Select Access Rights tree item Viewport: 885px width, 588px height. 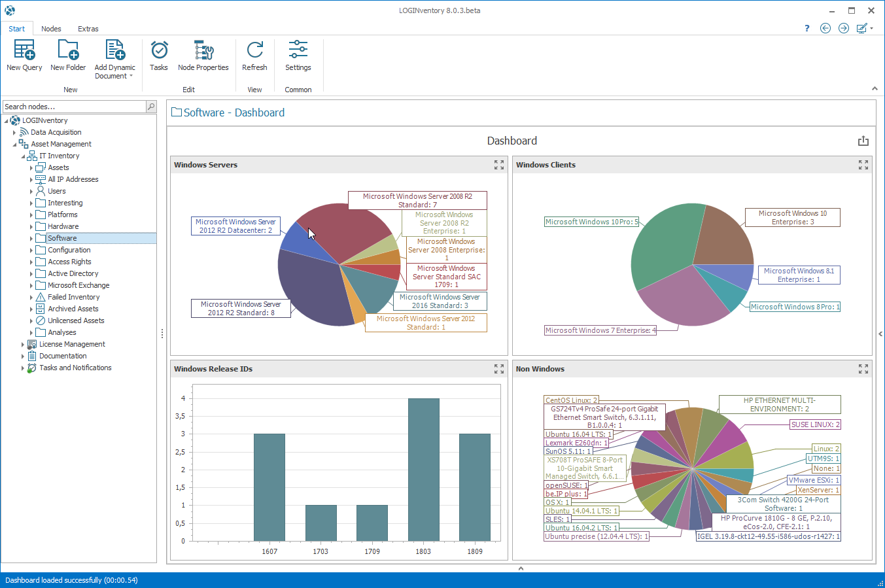pos(69,262)
